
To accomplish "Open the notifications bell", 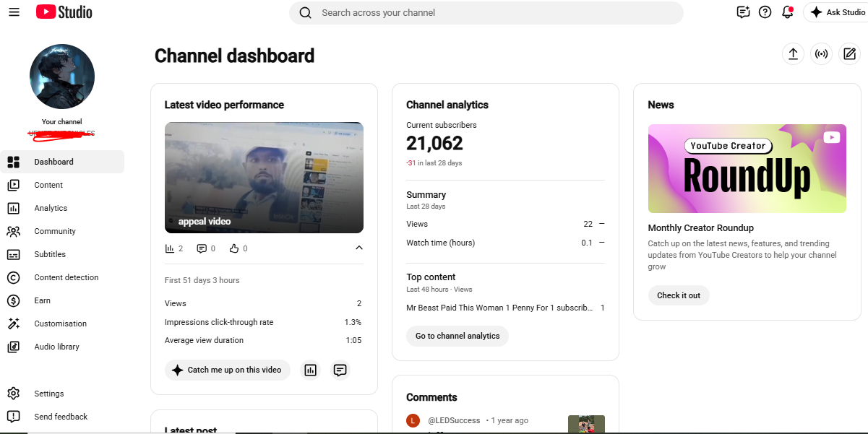I will pos(788,12).
